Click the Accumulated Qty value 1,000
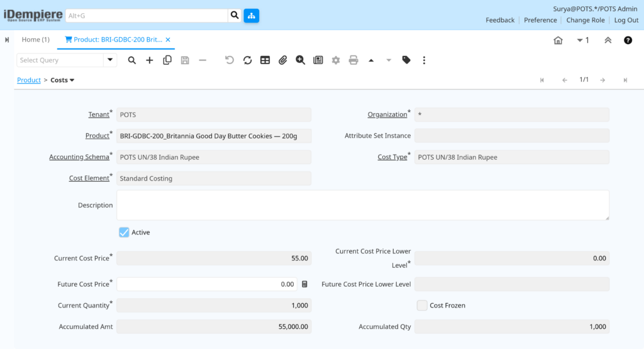The height and width of the screenshot is (349, 644). pyautogui.click(x=512, y=327)
